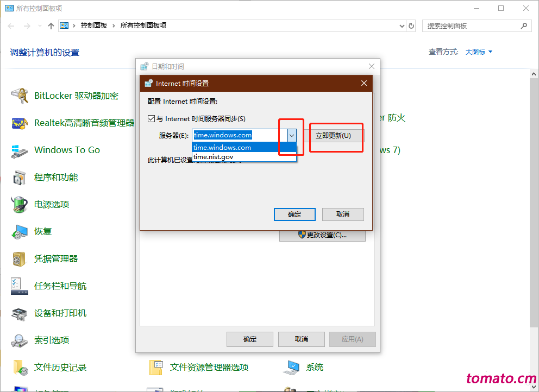Open BitLocker drive encryption icon

[20, 96]
